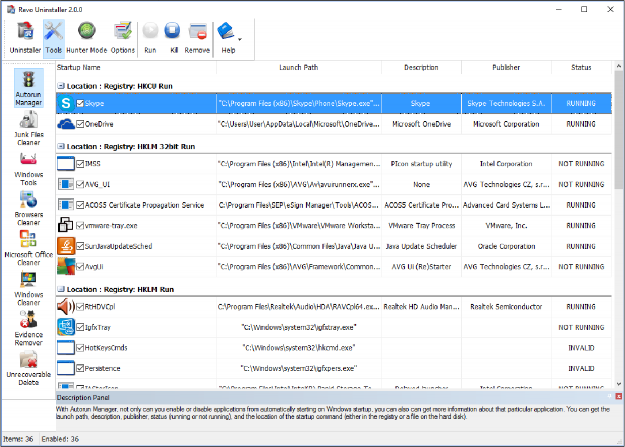Screen dimensions: 625x447
Task: Select Java Update Scheduler description cell
Action: (421, 246)
